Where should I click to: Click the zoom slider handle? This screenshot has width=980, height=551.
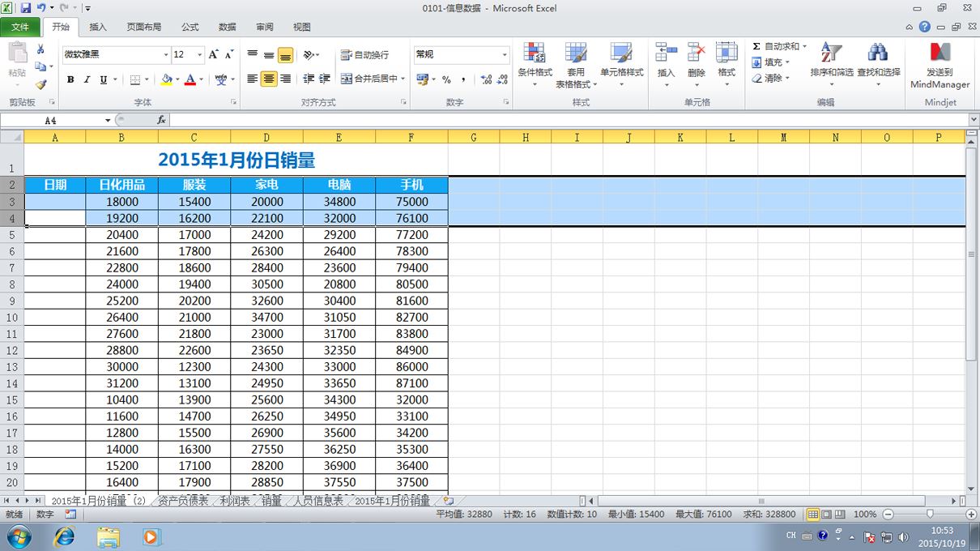tap(930, 515)
